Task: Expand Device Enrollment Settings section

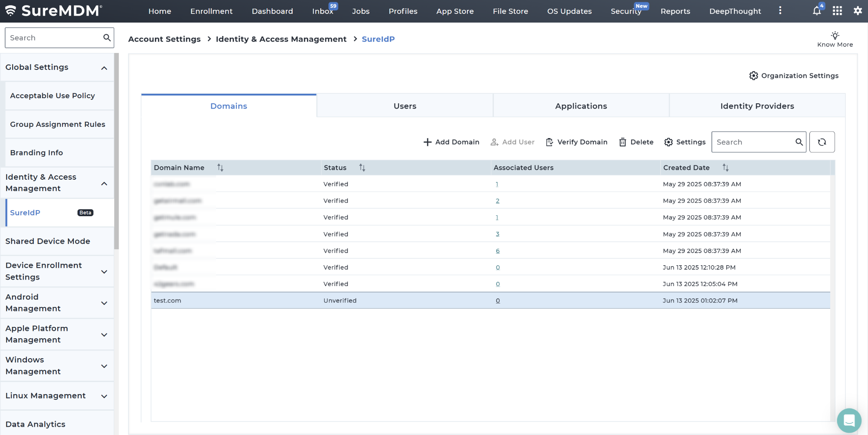Action: pyautogui.click(x=104, y=271)
